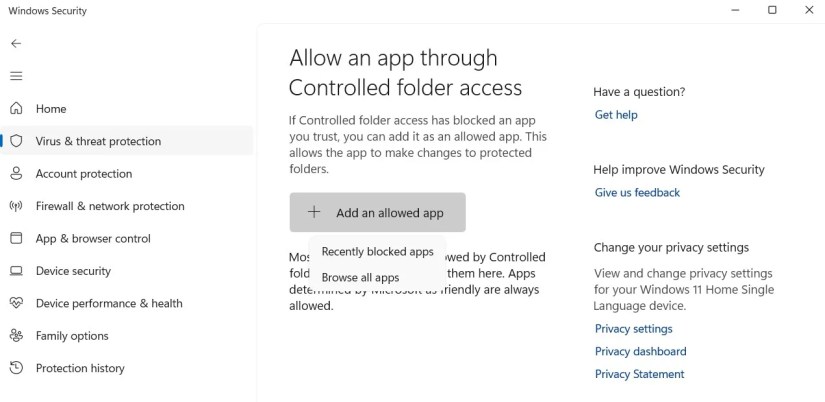The width and height of the screenshot is (825, 402).
Task: Click the Device performance & health heart icon
Action: 16,303
